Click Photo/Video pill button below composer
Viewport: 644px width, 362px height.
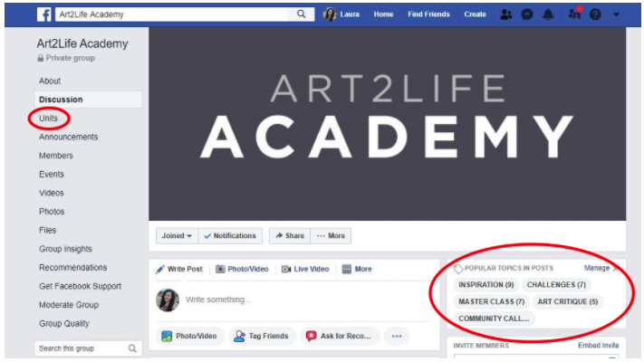(x=189, y=336)
